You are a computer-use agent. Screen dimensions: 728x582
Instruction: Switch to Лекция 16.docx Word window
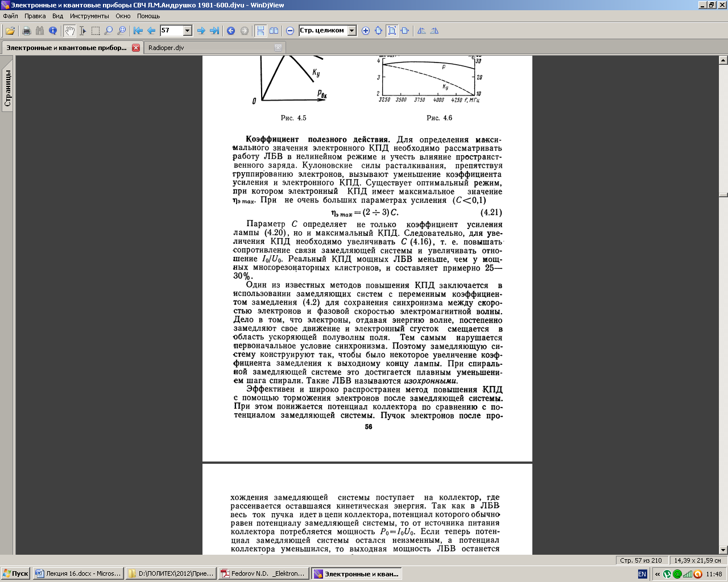click(x=78, y=574)
